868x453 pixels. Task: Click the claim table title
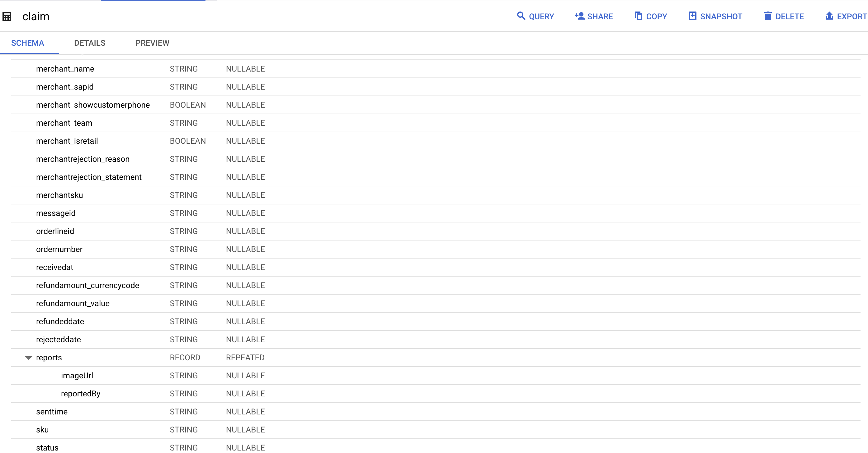pos(36,16)
